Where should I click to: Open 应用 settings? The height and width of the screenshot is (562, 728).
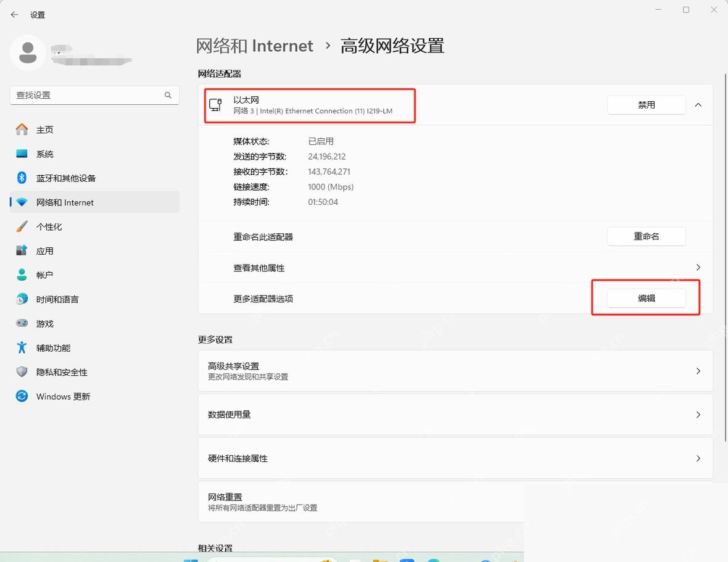tap(94, 251)
